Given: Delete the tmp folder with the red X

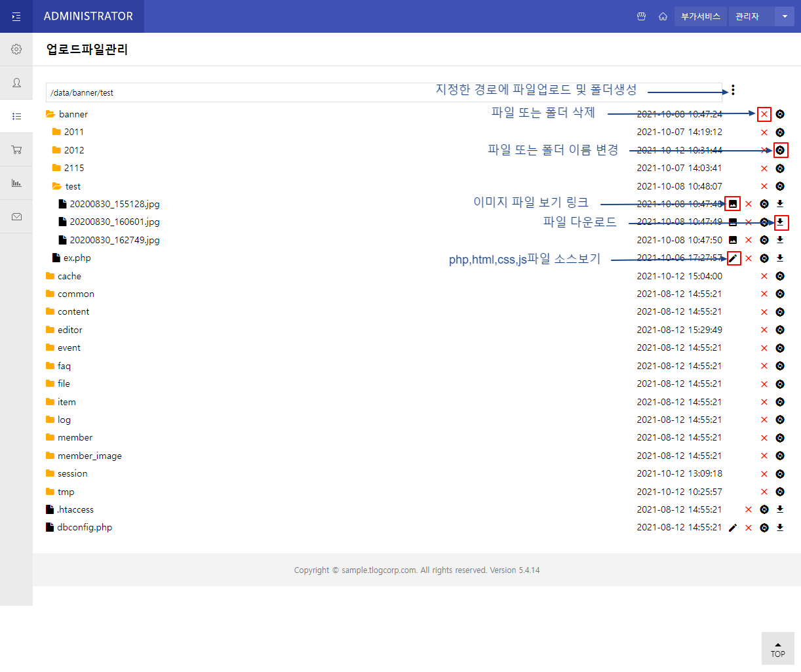Looking at the screenshot, I should click(764, 492).
